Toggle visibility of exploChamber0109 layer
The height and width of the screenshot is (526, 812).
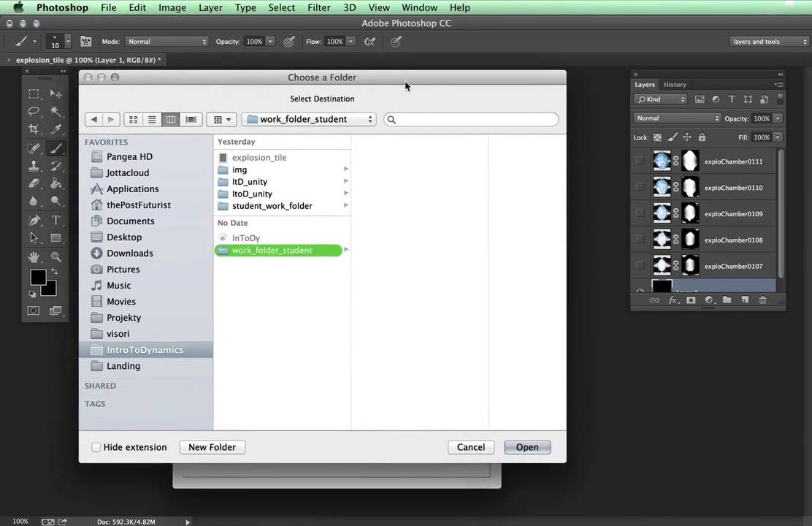pos(640,213)
